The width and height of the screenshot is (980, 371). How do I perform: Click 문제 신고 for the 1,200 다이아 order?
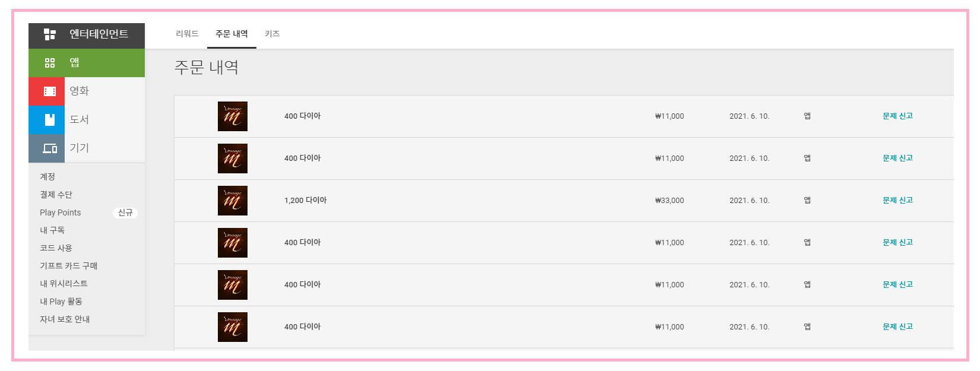(x=897, y=200)
